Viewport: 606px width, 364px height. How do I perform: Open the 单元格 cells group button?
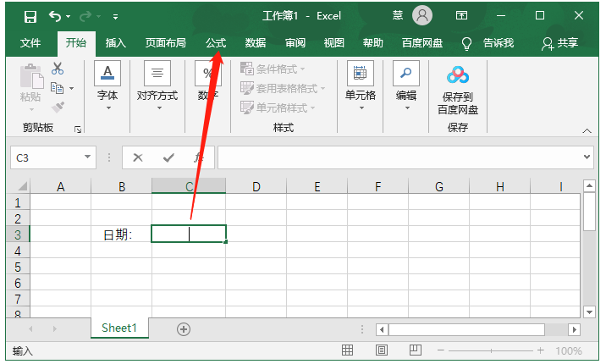coord(361,85)
